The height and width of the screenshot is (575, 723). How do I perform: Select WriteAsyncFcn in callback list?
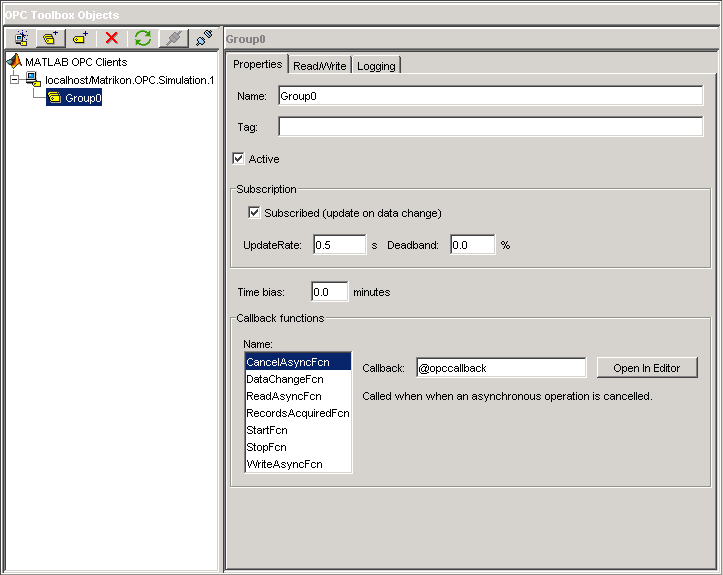298,464
